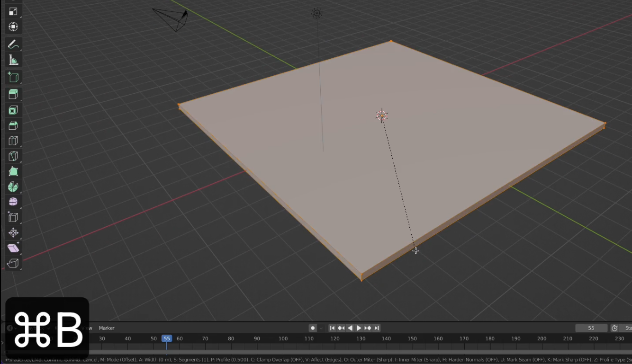Click the blue playhead at frame 55

166,338
